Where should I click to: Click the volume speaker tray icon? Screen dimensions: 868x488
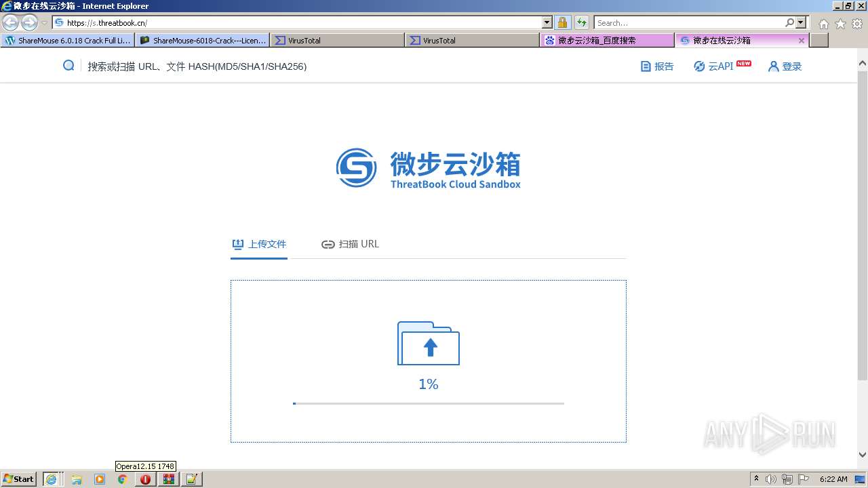772,479
